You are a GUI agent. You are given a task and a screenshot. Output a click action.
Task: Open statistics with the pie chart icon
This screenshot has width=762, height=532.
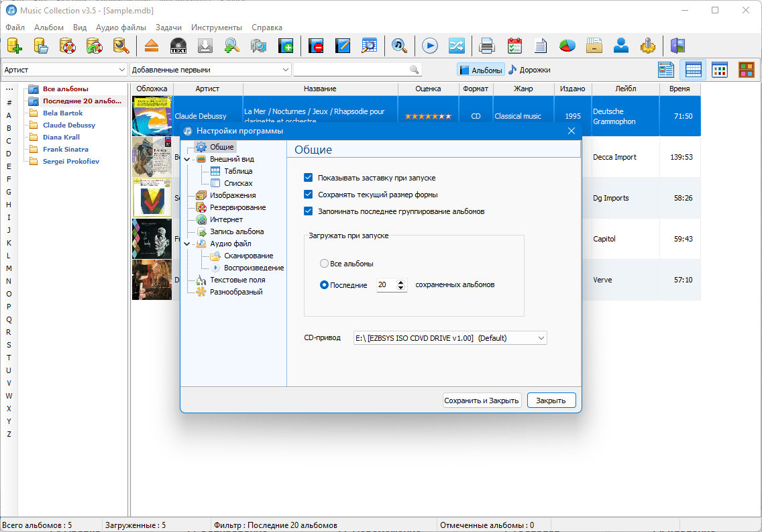(567, 46)
